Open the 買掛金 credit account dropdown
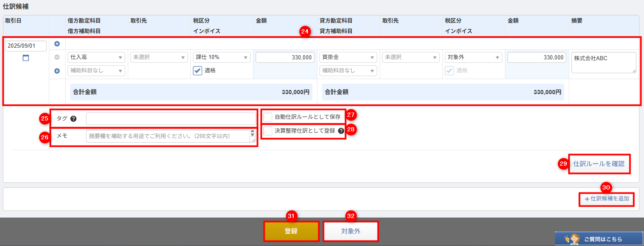This screenshot has width=644, height=246. click(x=348, y=57)
